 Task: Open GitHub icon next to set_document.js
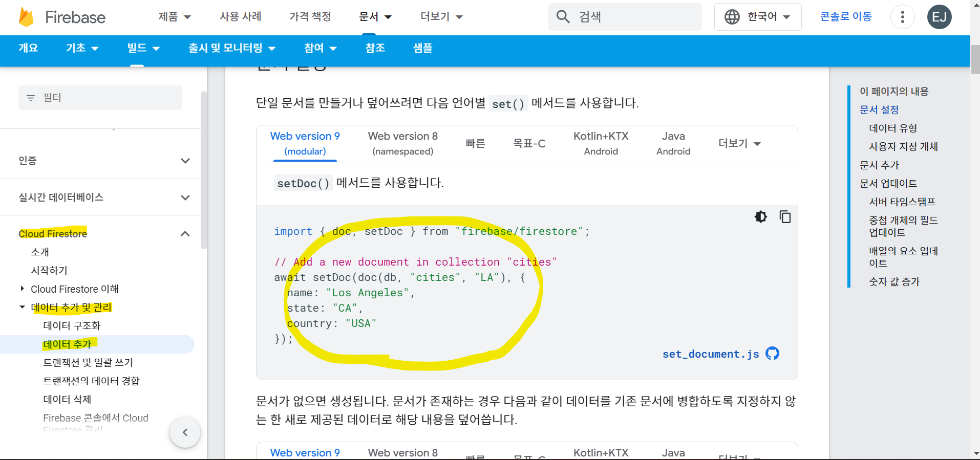[x=773, y=354]
